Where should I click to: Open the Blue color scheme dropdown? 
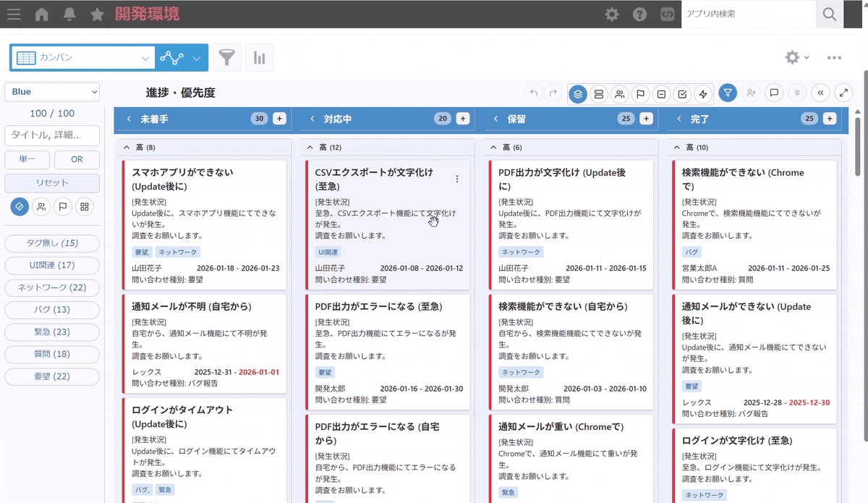click(51, 92)
